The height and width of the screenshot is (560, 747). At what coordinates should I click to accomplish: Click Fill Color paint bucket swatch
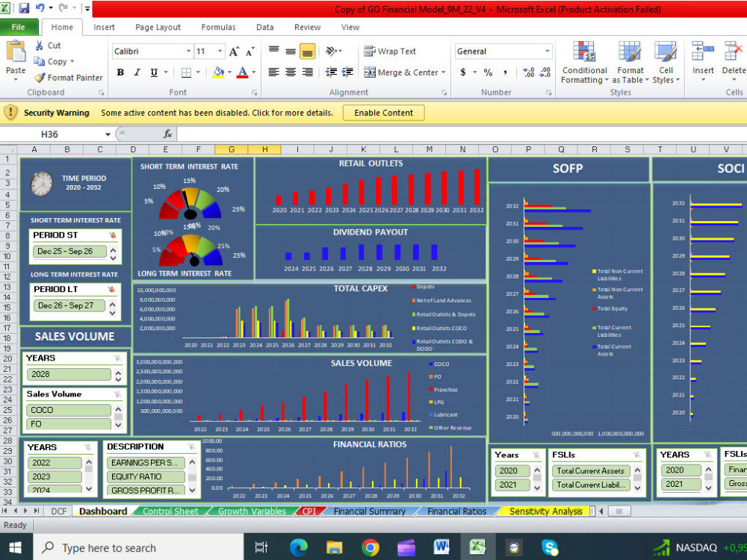218,72
